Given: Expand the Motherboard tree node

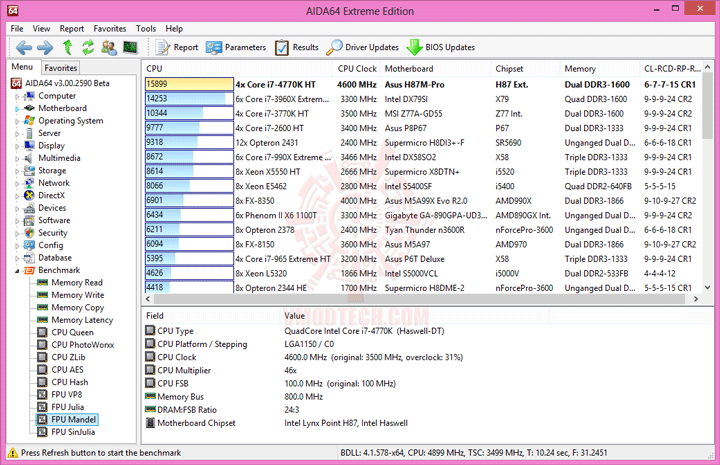Looking at the screenshot, I should coord(17,108).
